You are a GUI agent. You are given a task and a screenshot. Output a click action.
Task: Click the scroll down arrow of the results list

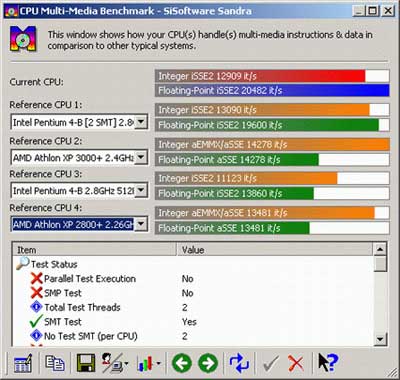pyautogui.click(x=380, y=339)
